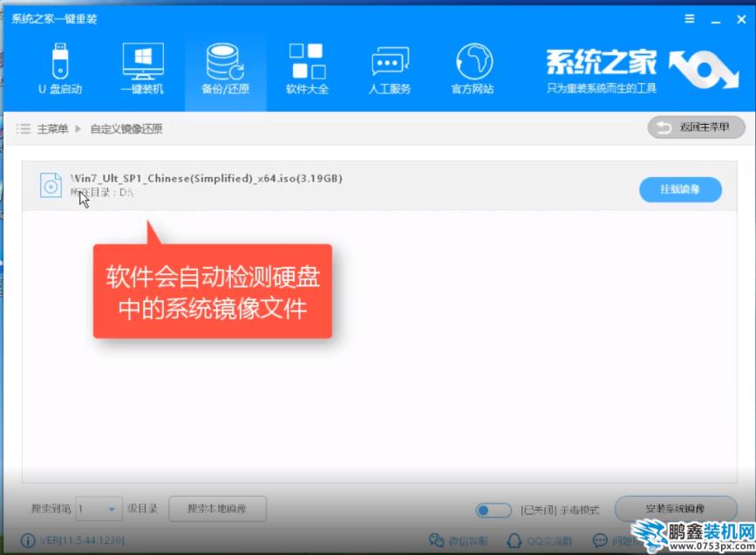The image size is (756, 555).
Task: Open 微信客服 WeChat support icon
Action: (x=436, y=540)
